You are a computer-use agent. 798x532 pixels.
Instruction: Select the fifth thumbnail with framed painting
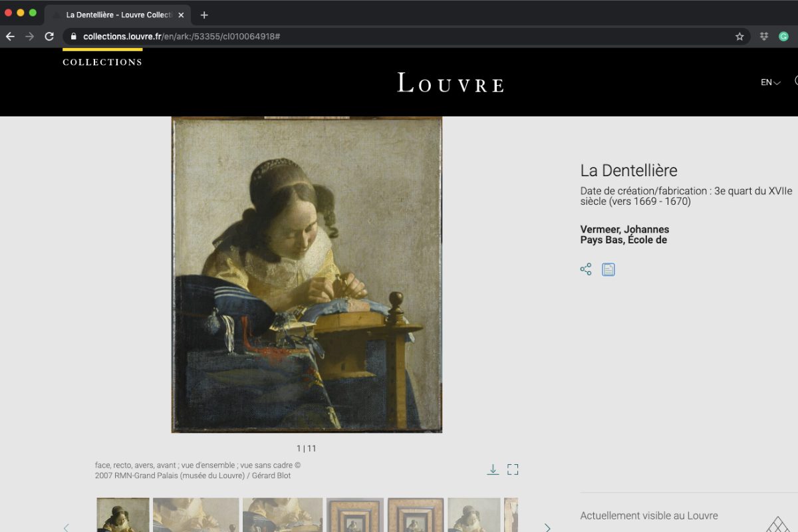pos(416,515)
